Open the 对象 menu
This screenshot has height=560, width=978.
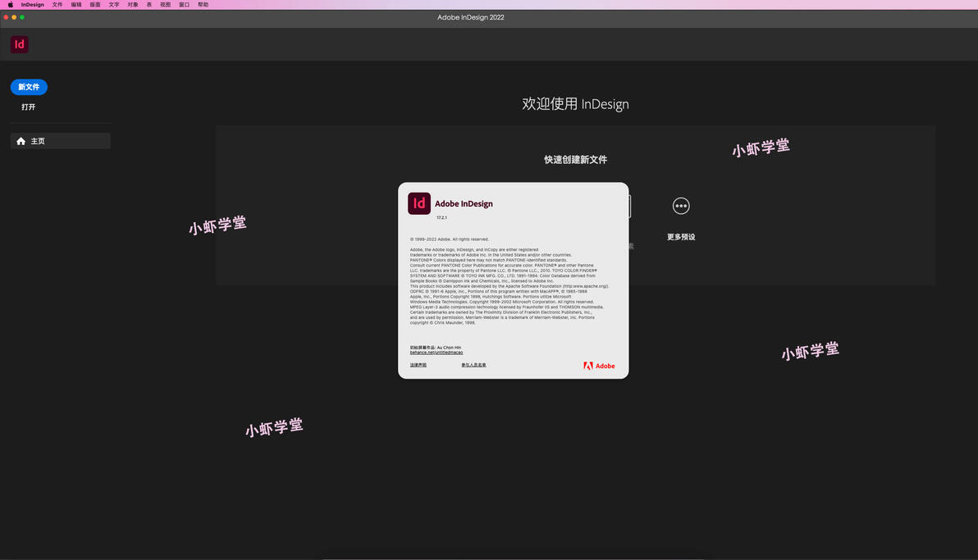coord(133,4)
